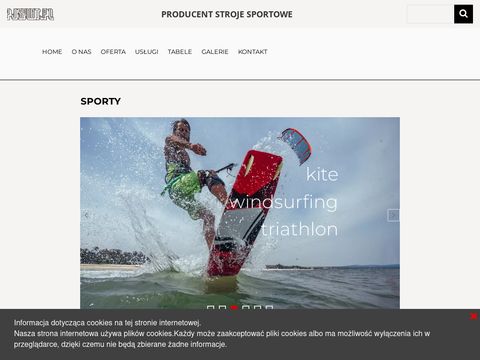Select the last slider indicator dot

[269, 307]
